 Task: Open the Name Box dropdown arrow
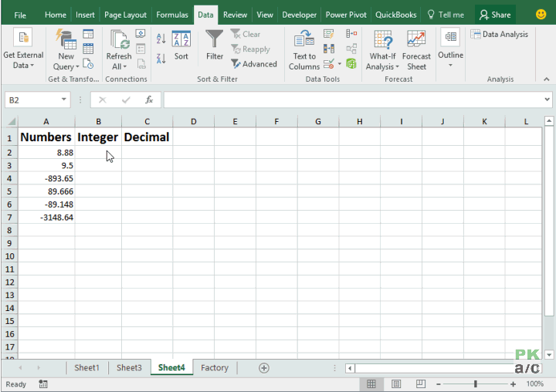click(64, 100)
